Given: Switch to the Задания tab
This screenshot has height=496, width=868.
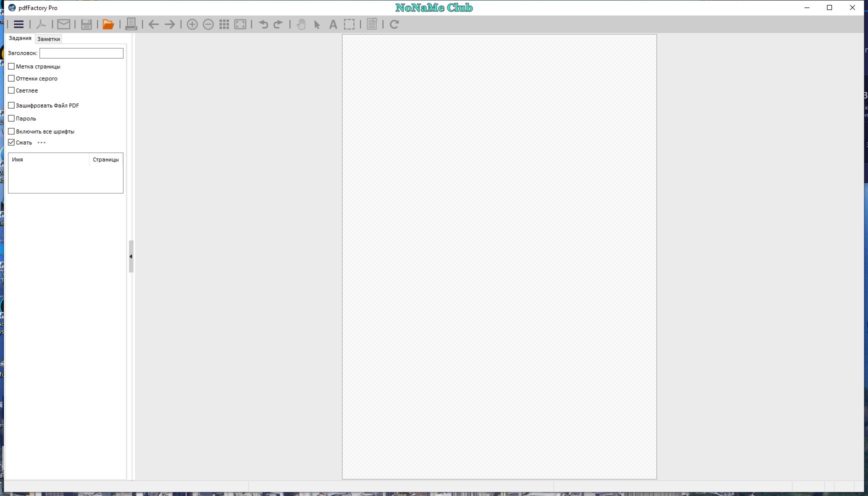Looking at the screenshot, I should click(x=20, y=38).
